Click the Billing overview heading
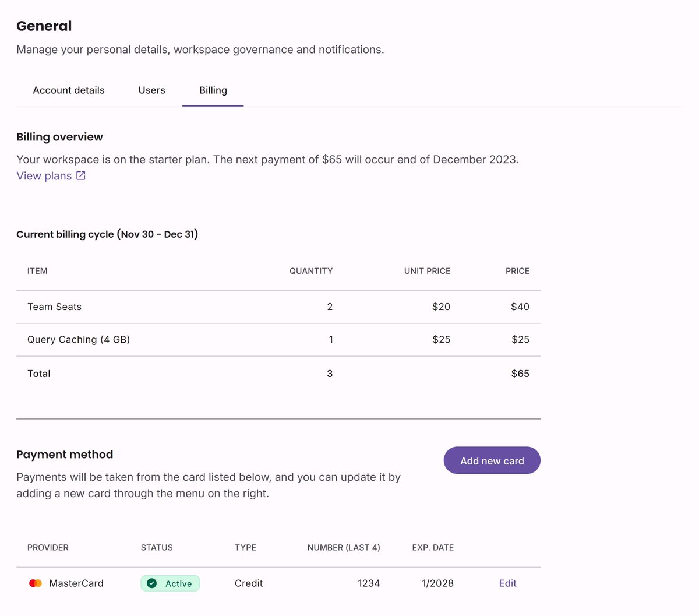This screenshot has height=616, width=699. [x=59, y=137]
